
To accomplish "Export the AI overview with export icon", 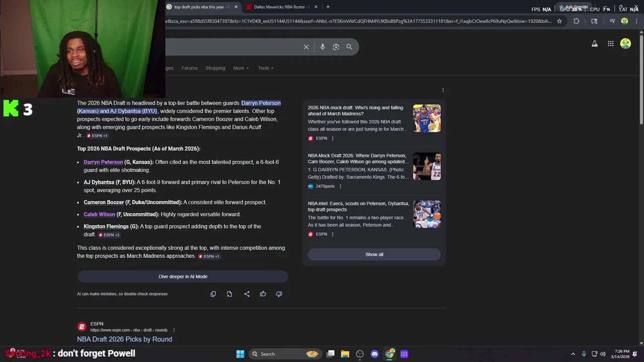I will click(x=229, y=294).
